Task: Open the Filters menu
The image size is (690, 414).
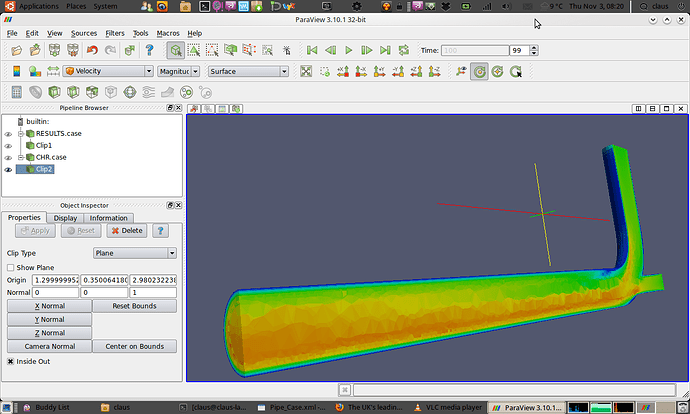Action: pyautogui.click(x=115, y=33)
